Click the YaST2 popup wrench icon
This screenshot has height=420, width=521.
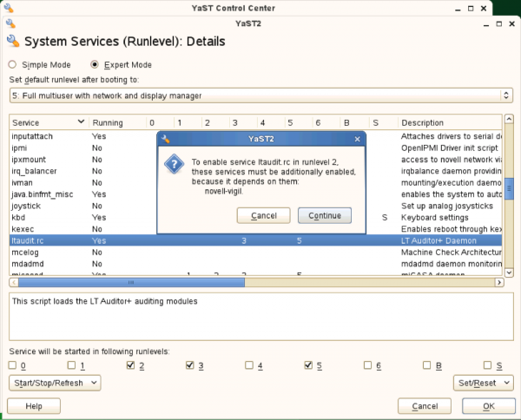166,139
